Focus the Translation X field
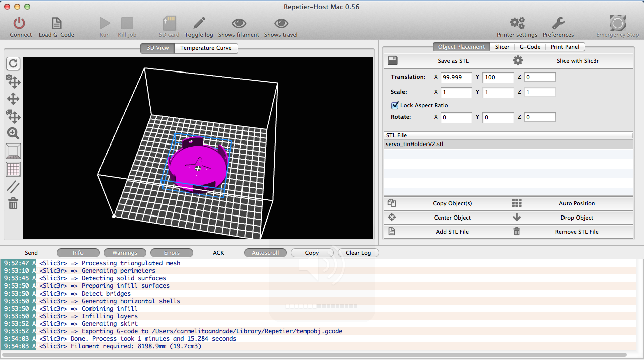 pos(456,77)
